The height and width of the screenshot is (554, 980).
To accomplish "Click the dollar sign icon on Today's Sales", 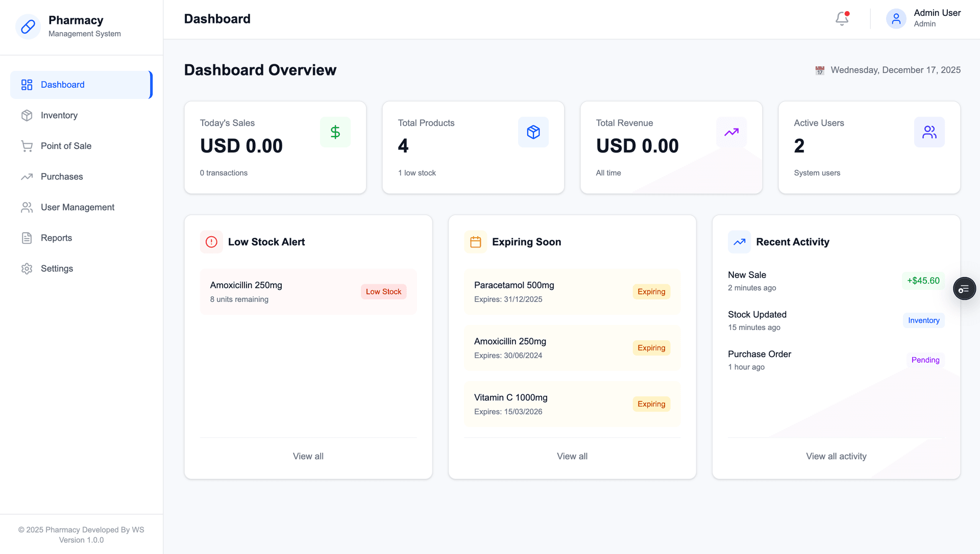I will click(x=335, y=132).
